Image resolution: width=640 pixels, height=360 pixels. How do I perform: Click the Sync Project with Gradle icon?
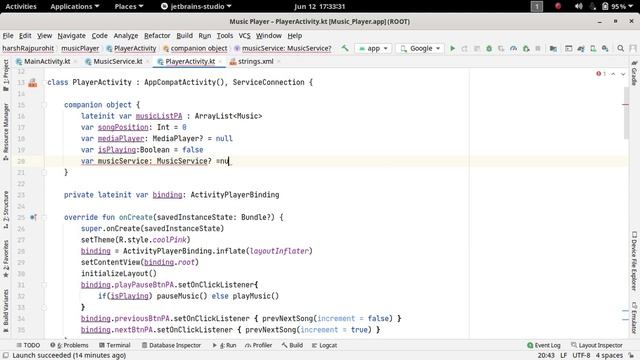pos(581,48)
